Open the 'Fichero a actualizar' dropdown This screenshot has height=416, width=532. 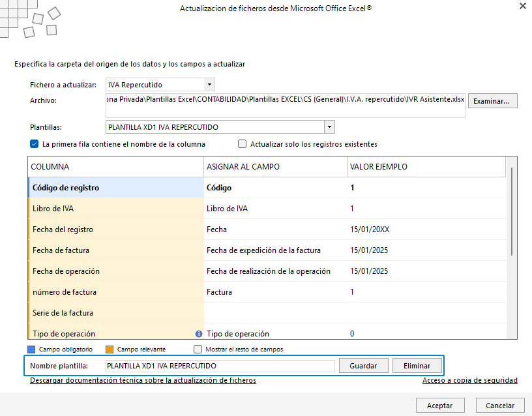pos(210,85)
